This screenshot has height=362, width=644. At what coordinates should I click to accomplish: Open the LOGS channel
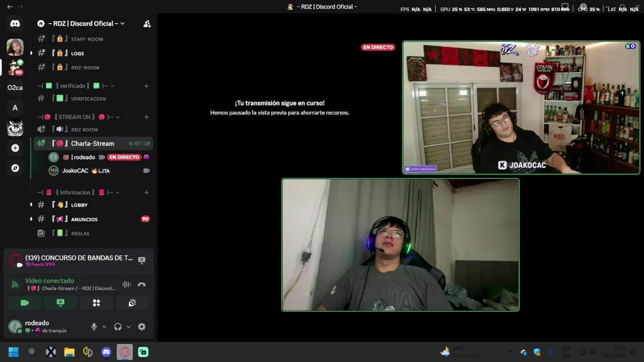93,53
